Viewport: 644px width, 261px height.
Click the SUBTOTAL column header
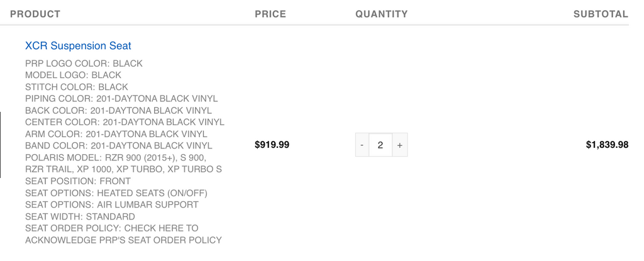[601, 14]
